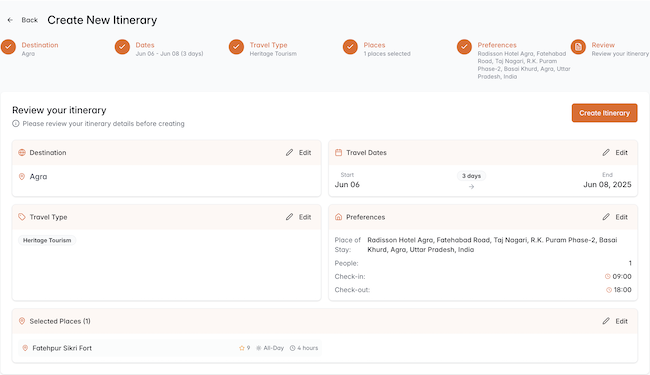Image resolution: width=650 pixels, height=375 pixels.
Task: Click the Preferences step checkmark circle
Action: (464, 47)
